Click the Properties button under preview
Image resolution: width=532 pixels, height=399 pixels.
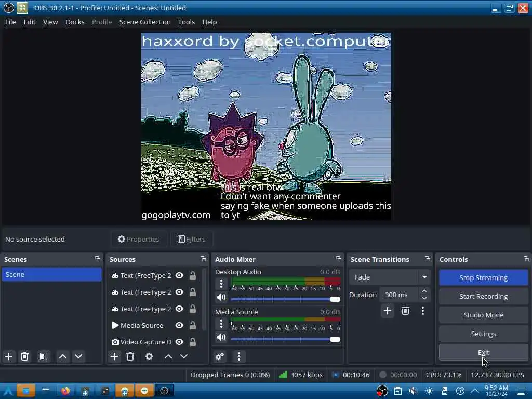139,239
